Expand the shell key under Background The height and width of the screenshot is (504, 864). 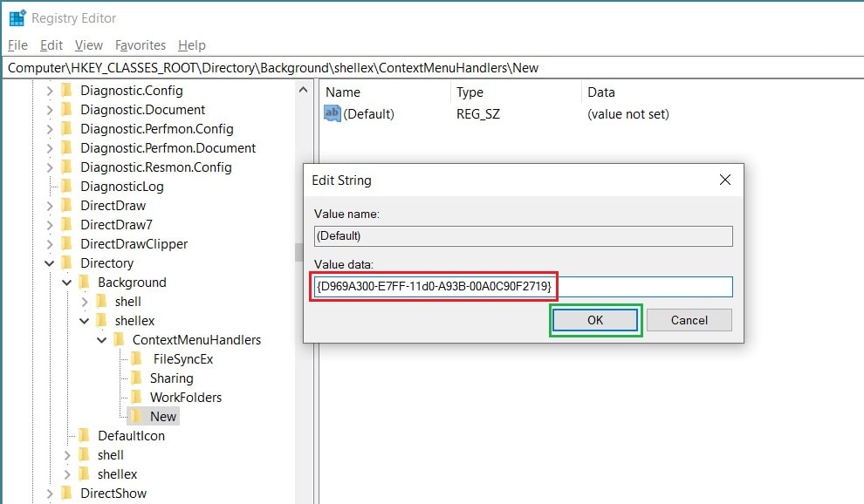(x=85, y=302)
